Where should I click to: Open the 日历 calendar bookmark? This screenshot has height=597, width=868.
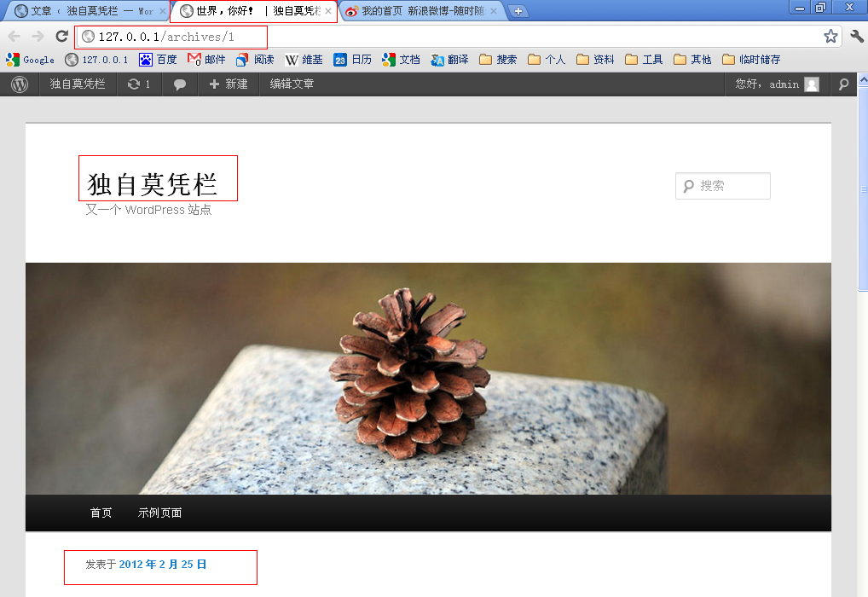pyautogui.click(x=353, y=59)
